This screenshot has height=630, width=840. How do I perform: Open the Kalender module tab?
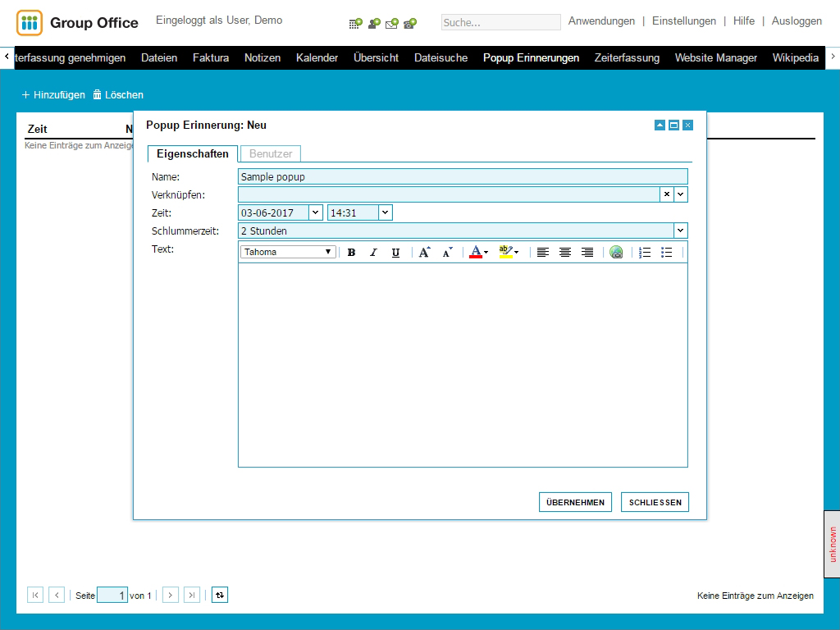pyautogui.click(x=317, y=57)
